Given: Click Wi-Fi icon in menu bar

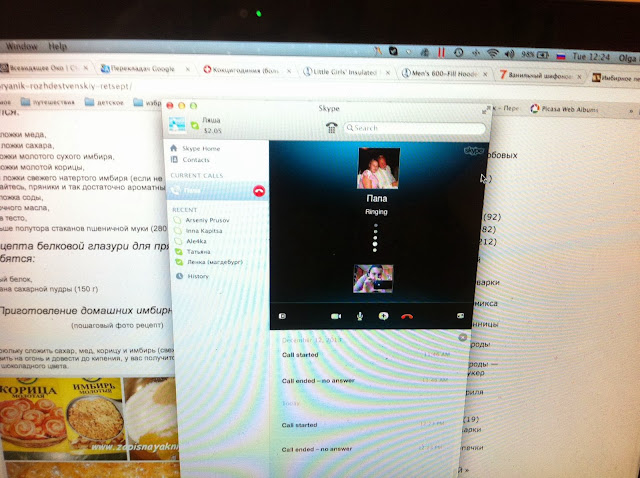Looking at the screenshot, I should (493, 53).
